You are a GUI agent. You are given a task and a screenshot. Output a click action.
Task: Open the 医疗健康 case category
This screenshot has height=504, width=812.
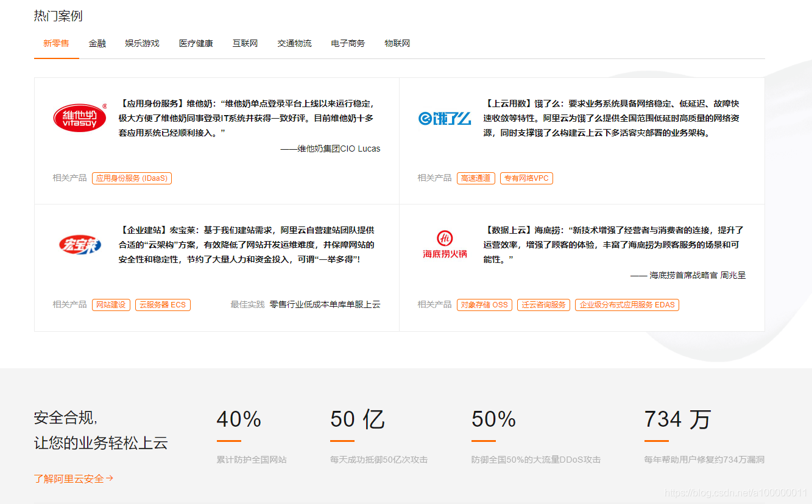click(196, 43)
